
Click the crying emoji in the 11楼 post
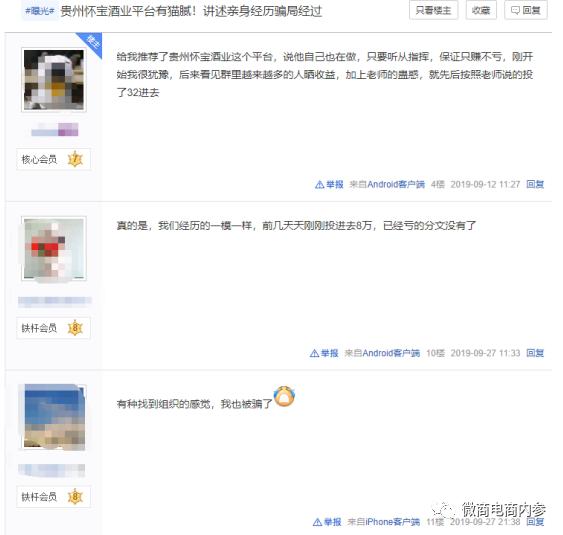(284, 396)
